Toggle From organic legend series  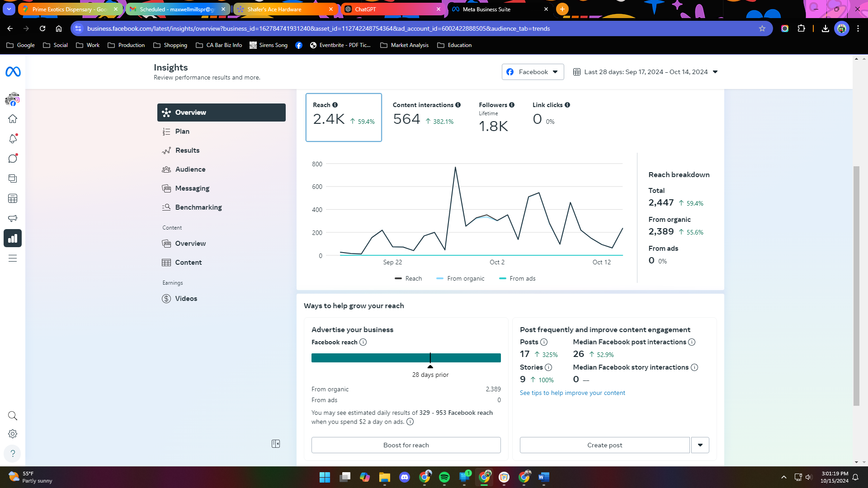point(460,279)
